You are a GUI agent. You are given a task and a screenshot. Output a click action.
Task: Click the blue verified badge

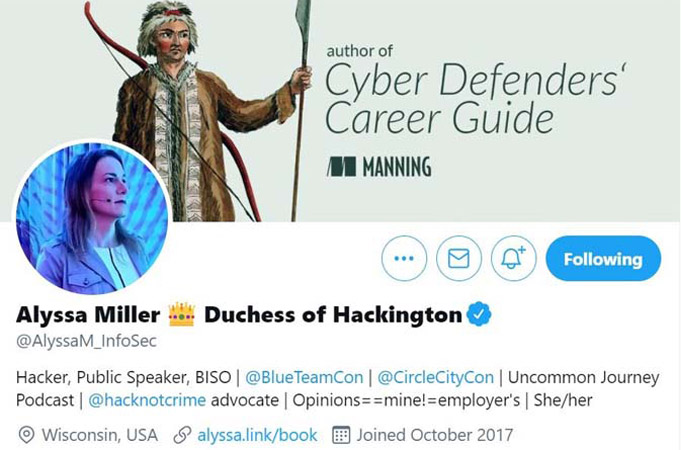coord(479,314)
